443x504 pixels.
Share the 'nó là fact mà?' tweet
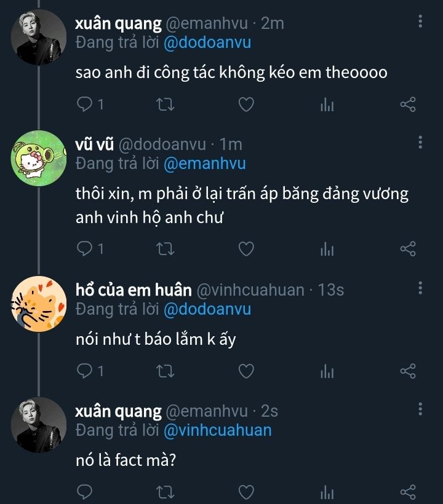408,492
